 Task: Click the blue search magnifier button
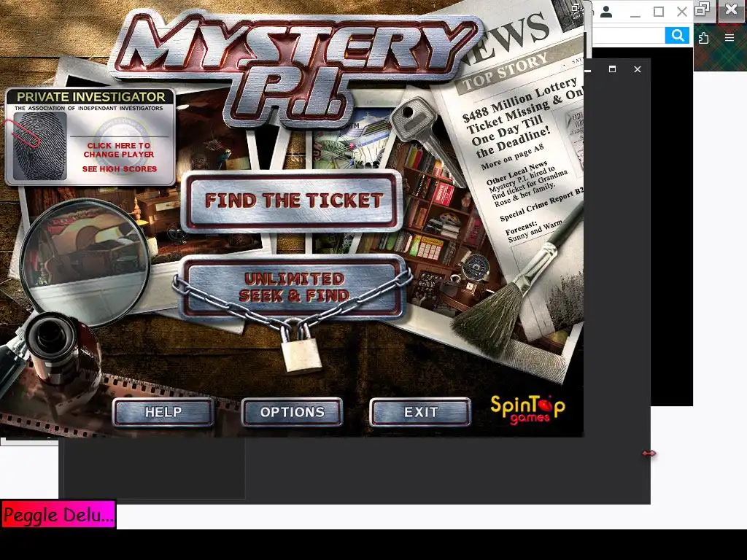tap(677, 35)
